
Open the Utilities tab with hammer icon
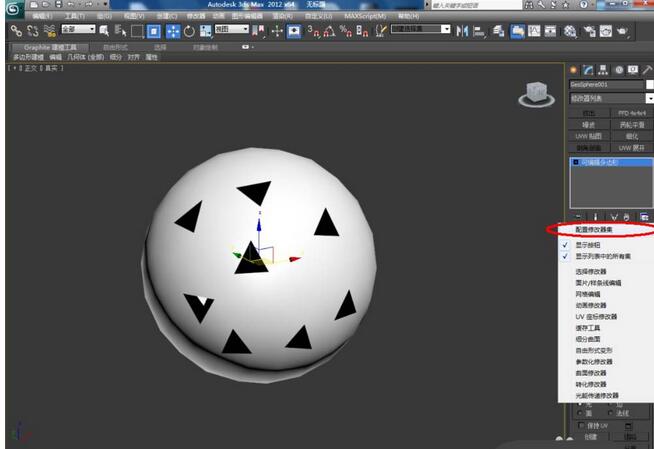(x=648, y=69)
